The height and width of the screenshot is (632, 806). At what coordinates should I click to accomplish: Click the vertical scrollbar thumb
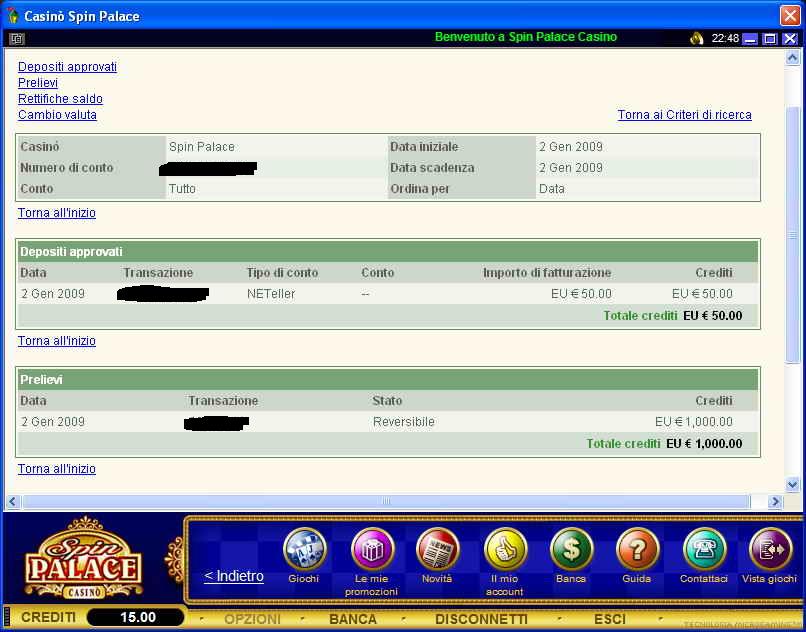pyautogui.click(x=792, y=234)
